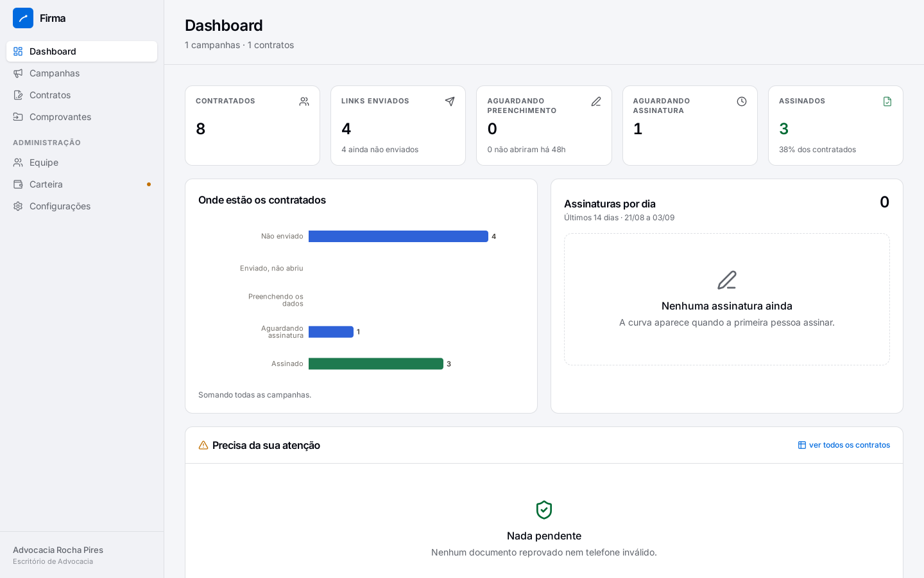Click the 'Nada pendente' heading
The width and height of the screenshot is (924, 578).
[544, 536]
